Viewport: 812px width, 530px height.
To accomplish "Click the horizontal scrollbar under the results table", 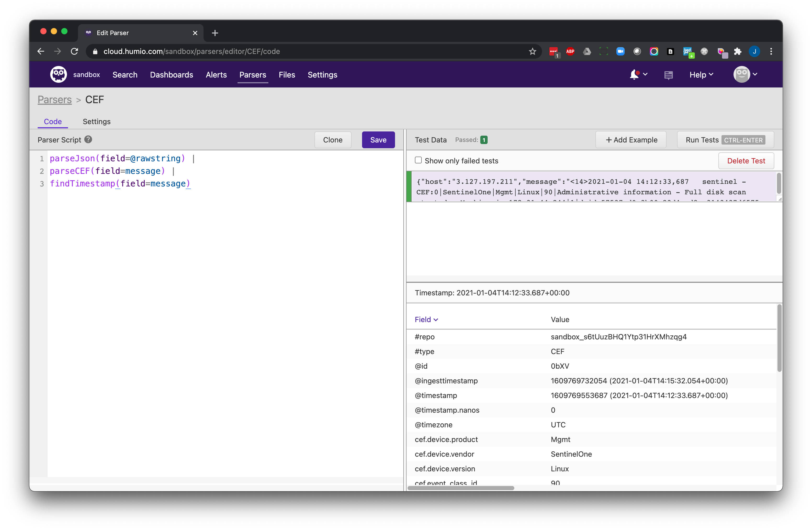I will click(461, 488).
